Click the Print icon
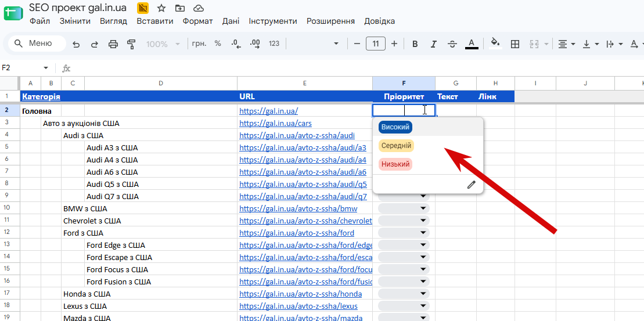 (x=113, y=44)
